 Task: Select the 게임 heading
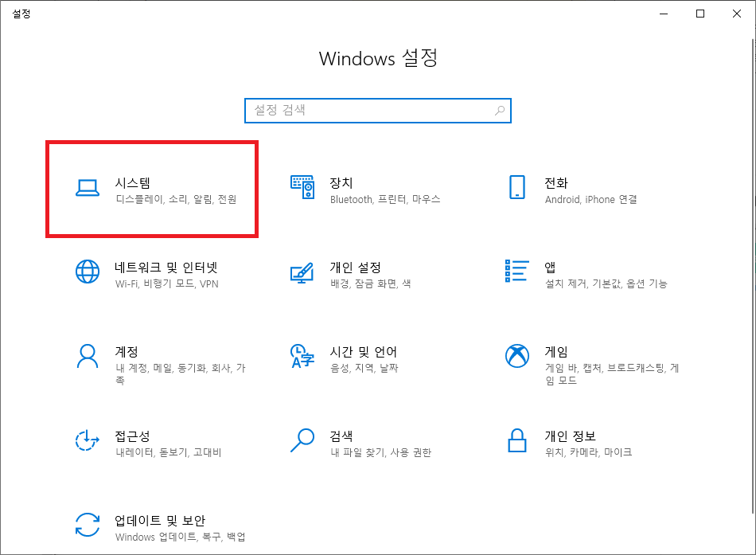click(x=556, y=352)
